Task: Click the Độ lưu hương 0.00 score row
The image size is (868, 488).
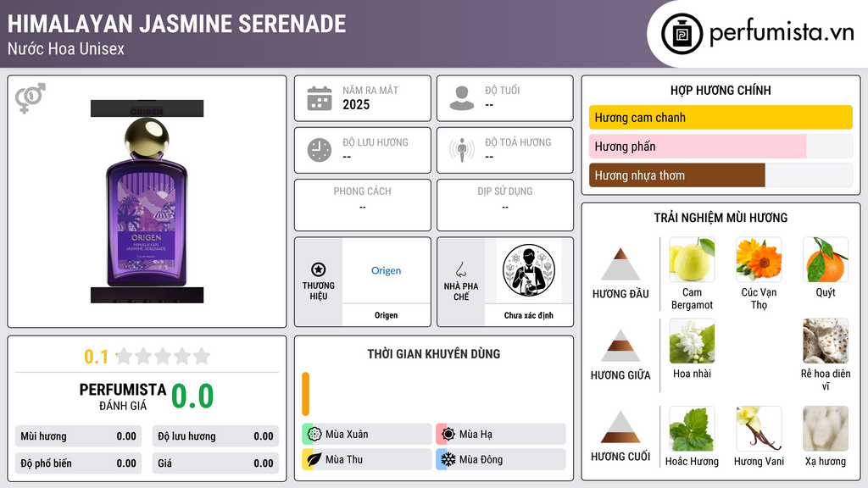Action: click(x=215, y=436)
